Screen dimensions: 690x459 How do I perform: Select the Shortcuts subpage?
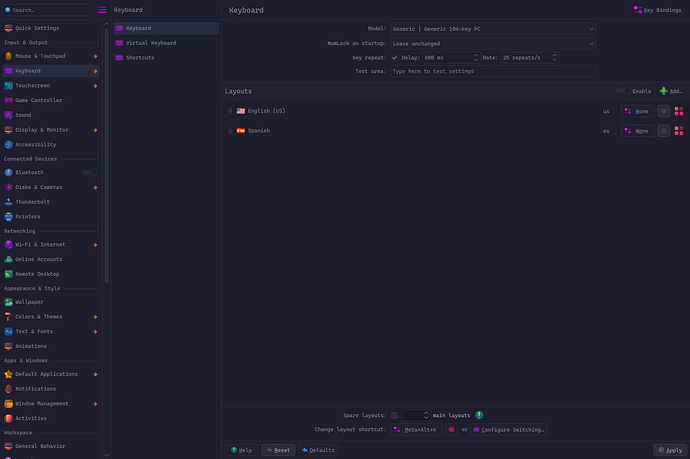[140, 57]
